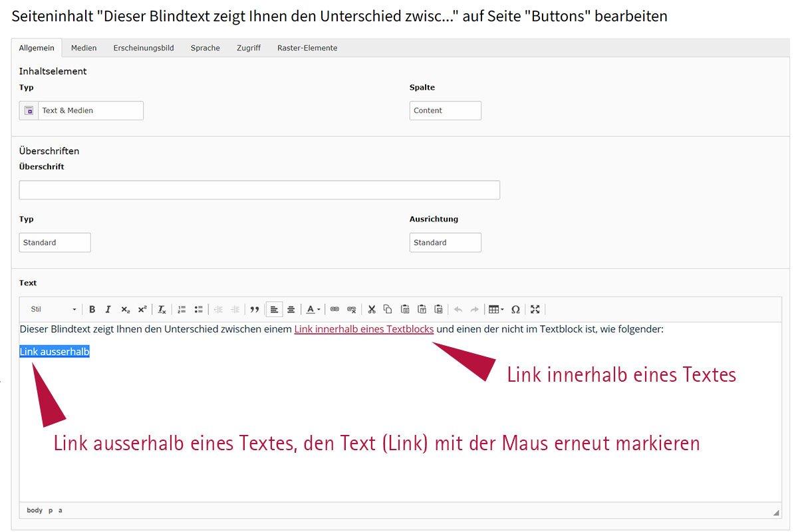The image size is (798, 532).
Task: Toggle bold formatting in the text editor
Action: click(92, 309)
